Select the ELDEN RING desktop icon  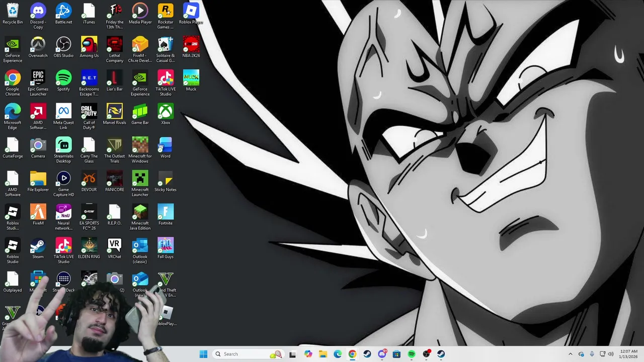89,248
